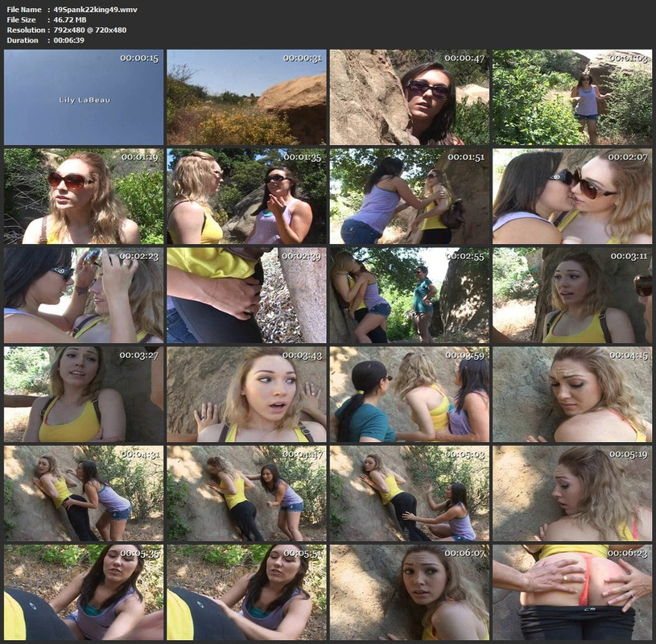Open the final frame stamped 00:06:23
The width and height of the screenshot is (656, 644).
572,592
